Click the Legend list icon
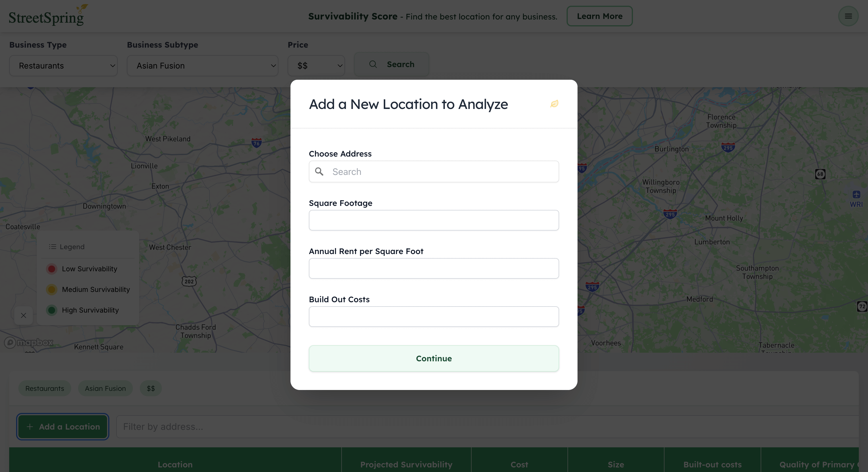This screenshot has width=868, height=472. coord(53,246)
